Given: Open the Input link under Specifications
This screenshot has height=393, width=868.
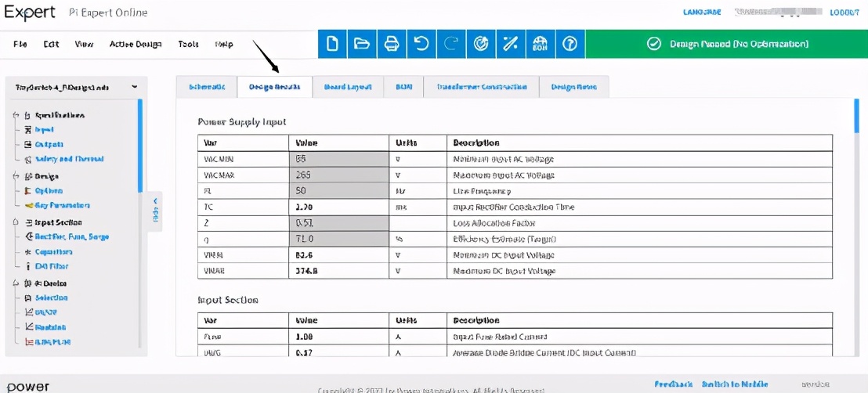Looking at the screenshot, I should pyautogui.click(x=45, y=129).
